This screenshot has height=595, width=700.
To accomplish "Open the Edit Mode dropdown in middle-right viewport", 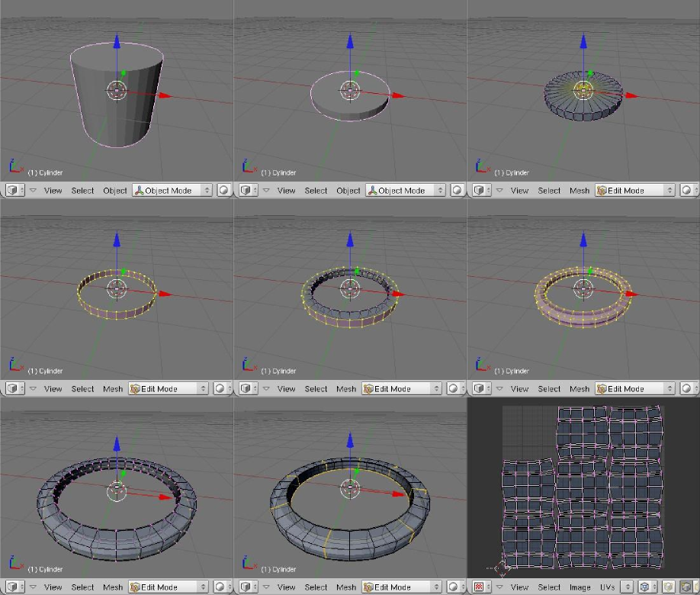I will click(x=635, y=388).
